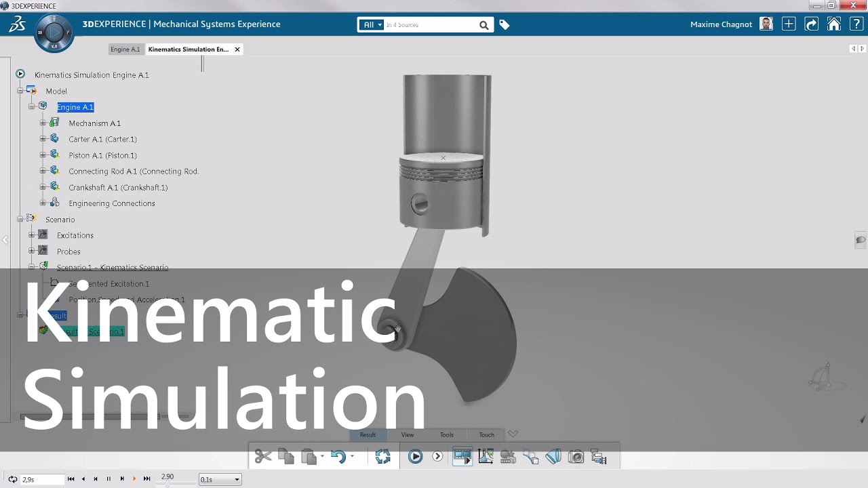Select the animation film player icon
868x488 pixels.
point(462,457)
